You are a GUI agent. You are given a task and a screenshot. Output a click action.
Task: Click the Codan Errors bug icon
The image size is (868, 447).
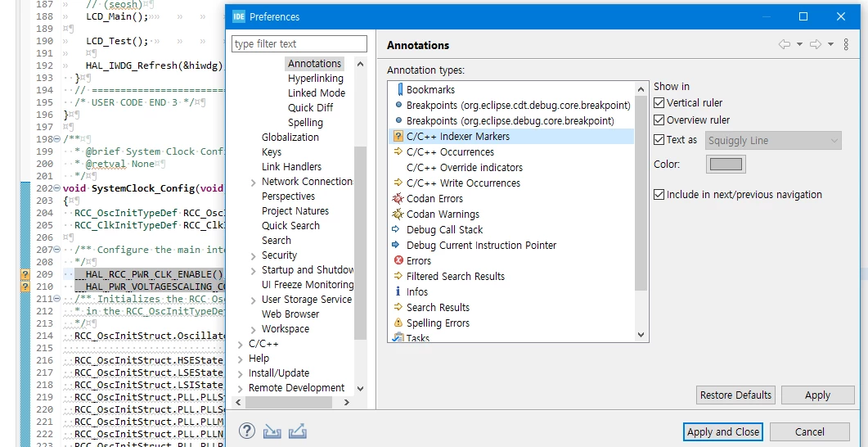pyautogui.click(x=398, y=198)
